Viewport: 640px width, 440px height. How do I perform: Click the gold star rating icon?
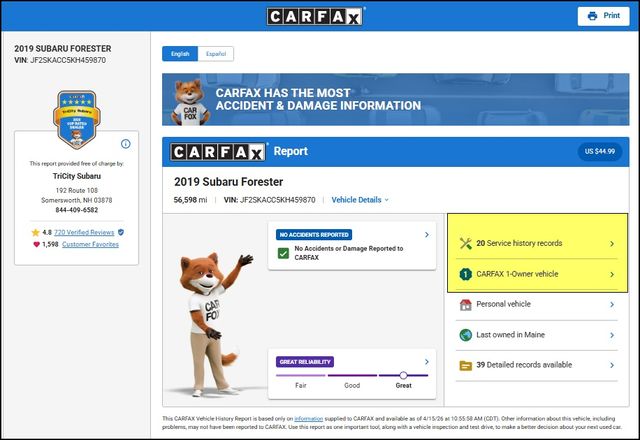(x=36, y=232)
